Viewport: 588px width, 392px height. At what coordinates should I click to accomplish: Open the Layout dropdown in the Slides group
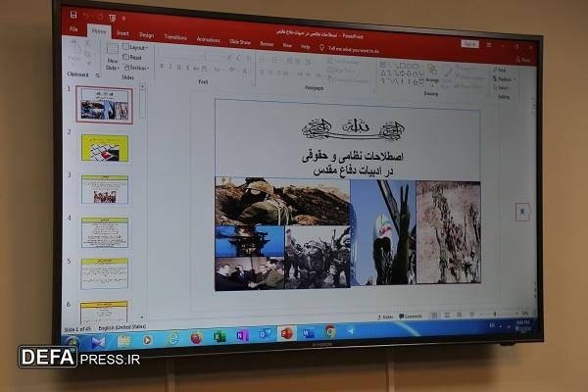[x=136, y=48]
